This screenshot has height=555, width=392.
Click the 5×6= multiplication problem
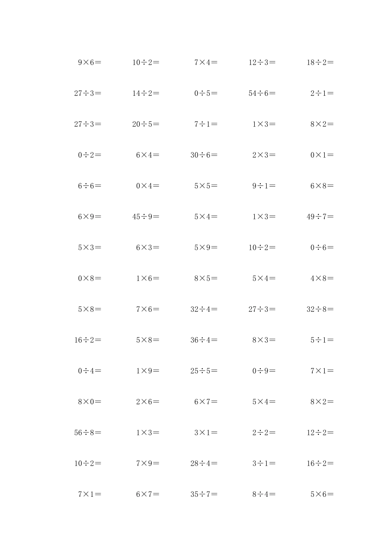[322, 494]
